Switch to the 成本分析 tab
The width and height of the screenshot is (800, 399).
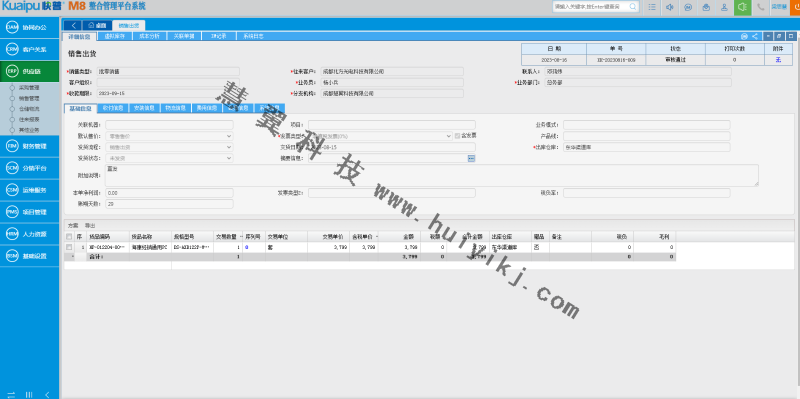pos(149,36)
